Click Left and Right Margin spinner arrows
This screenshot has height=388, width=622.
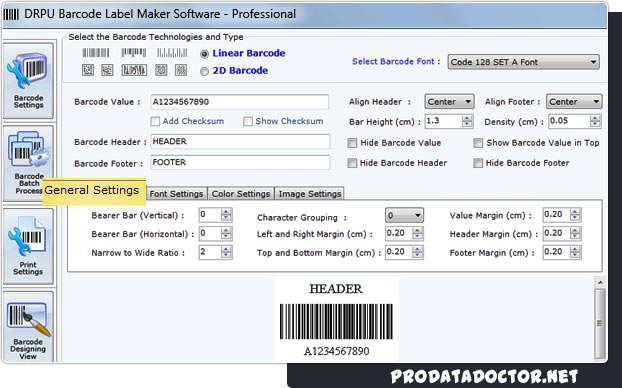(x=417, y=234)
